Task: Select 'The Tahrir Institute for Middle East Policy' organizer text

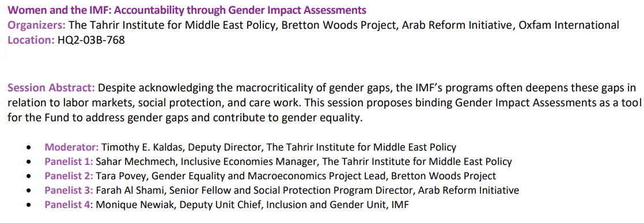Action: click(171, 25)
